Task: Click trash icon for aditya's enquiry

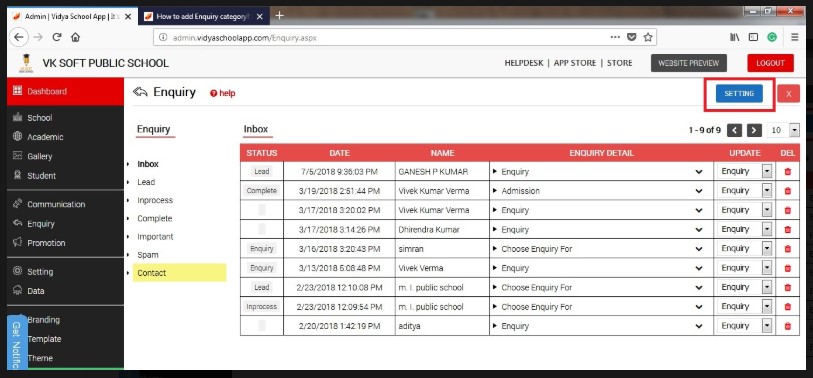Action: pos(788,326)
